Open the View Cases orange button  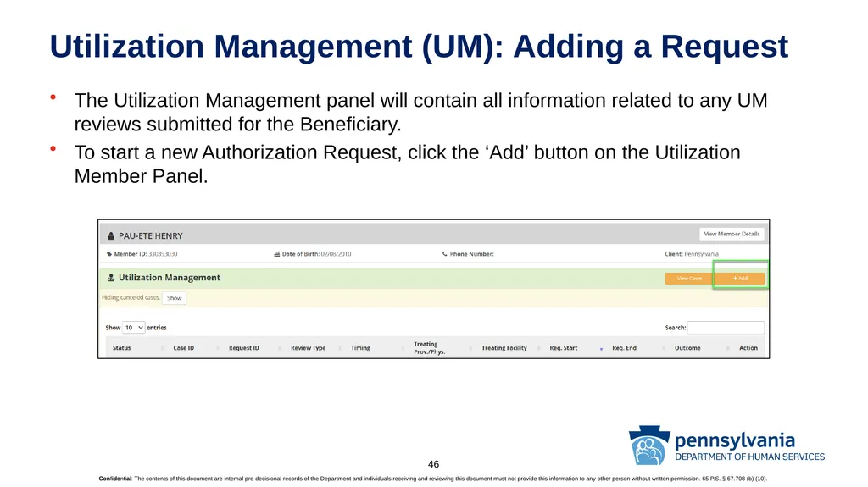pos(689,279)
